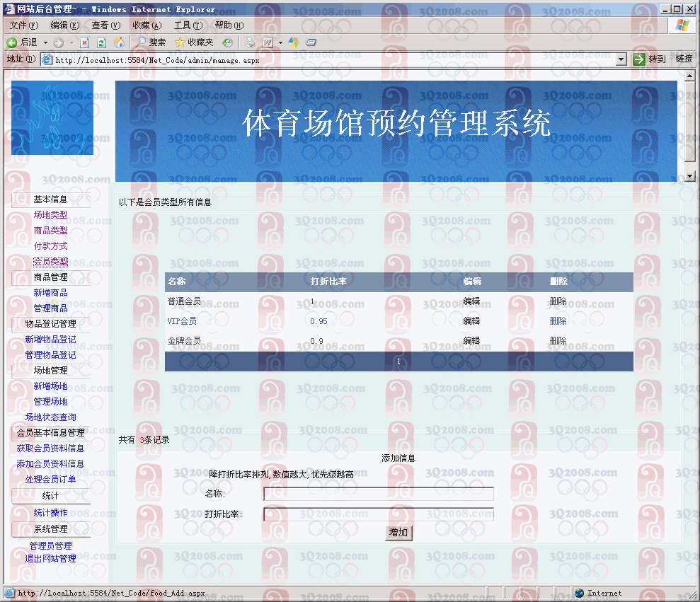
Task: Open the Search (搜索) toolbar button
Action: 151,42
